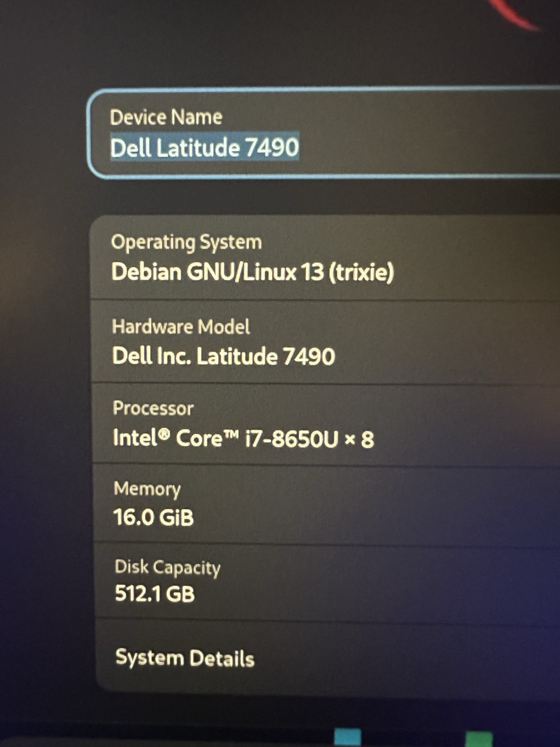Image resolution: width=560 pixels, height=747 pixels.
Task: Click the Processor label
Action: [153, 409]
